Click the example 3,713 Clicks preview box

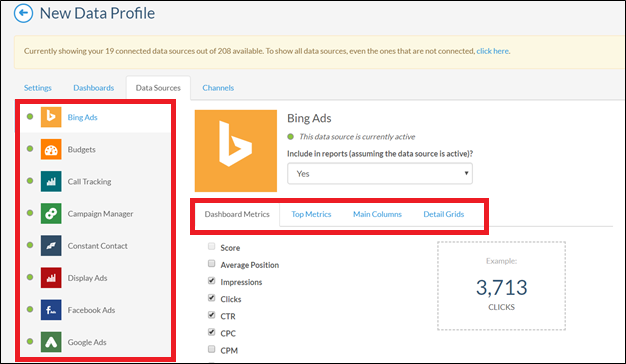[x=501, y=286]
